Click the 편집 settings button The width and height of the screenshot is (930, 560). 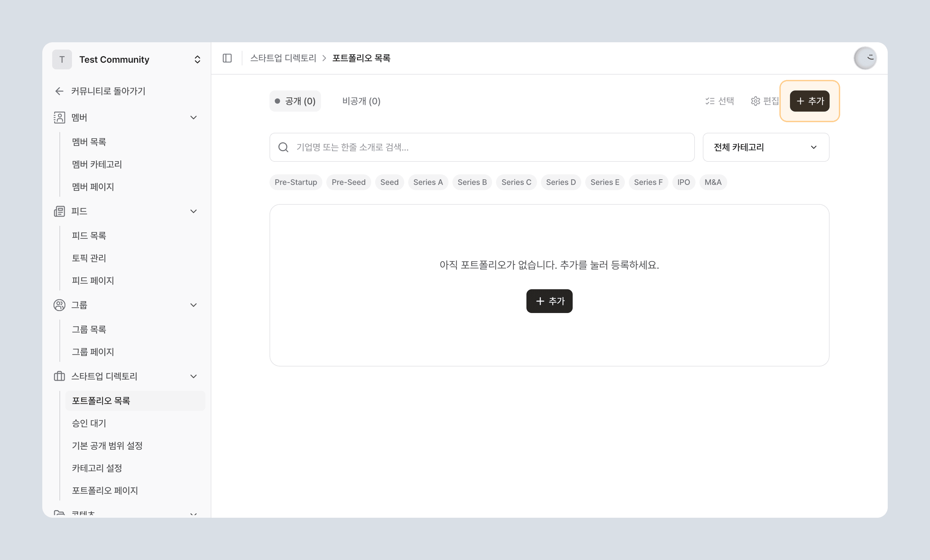click(765, 101)
